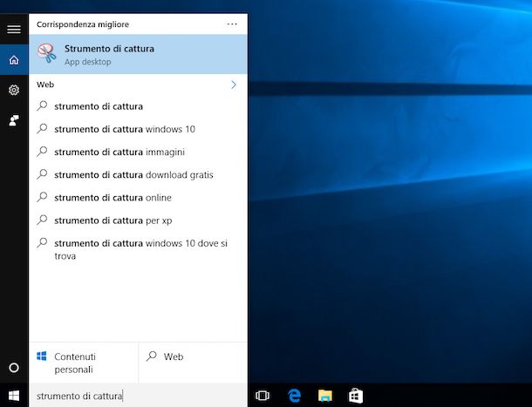Select suggestion 'strumento di cattura per xp'
This screenshot has width=532, height=407.
(x=139, y=220)
